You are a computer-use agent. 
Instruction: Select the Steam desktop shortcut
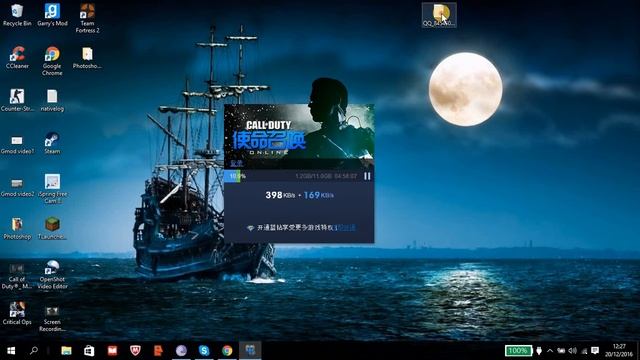pyautogui.click(x=52, y=143)
